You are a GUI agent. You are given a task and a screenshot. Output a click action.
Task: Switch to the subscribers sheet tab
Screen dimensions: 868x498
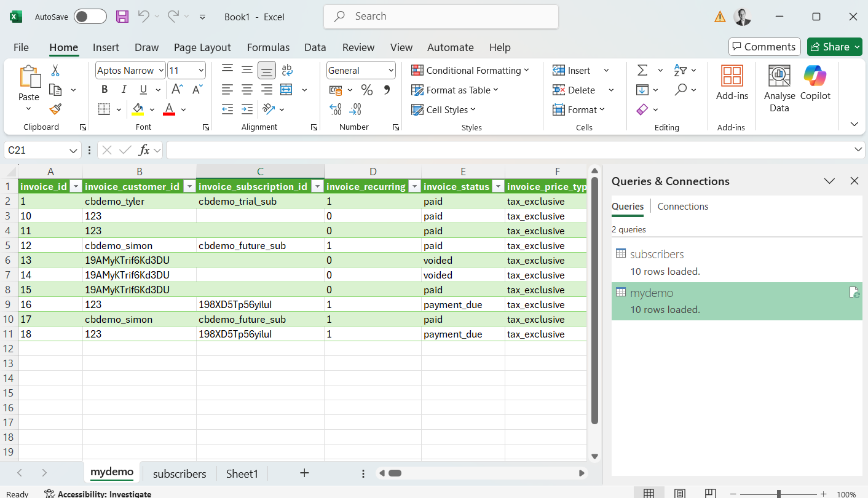tap(180, 473)
